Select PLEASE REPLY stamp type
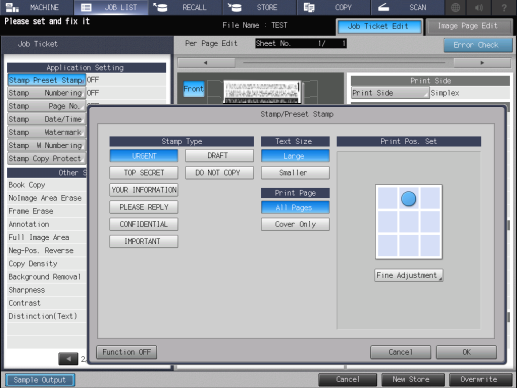Screen dimensions: 517x388 point(144,207)
